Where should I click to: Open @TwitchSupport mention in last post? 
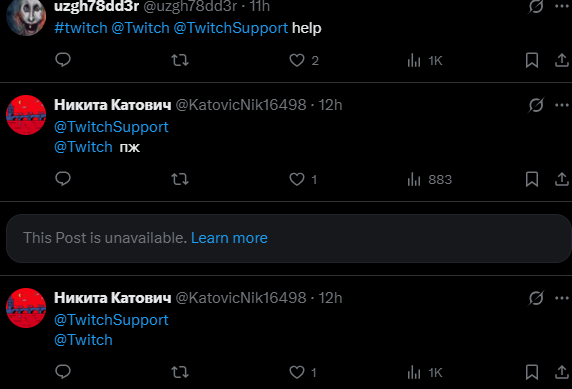[x=111, y=320]
